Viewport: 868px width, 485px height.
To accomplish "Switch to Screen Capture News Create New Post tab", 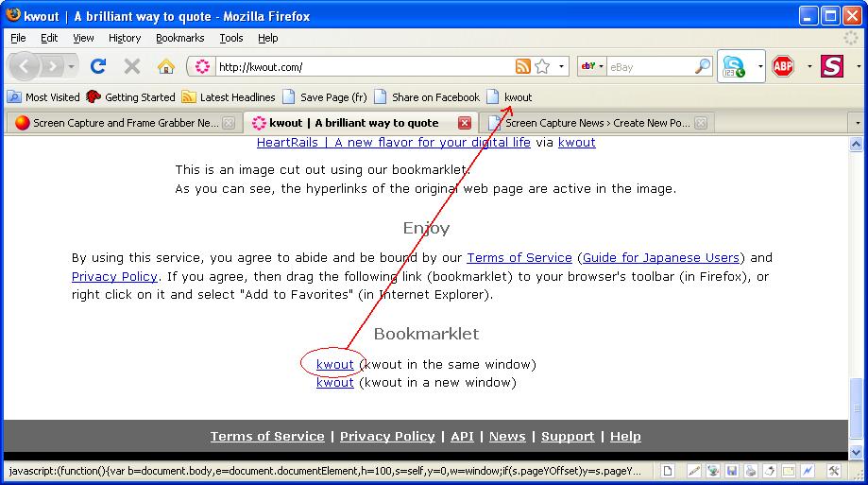I will point(596,123).
